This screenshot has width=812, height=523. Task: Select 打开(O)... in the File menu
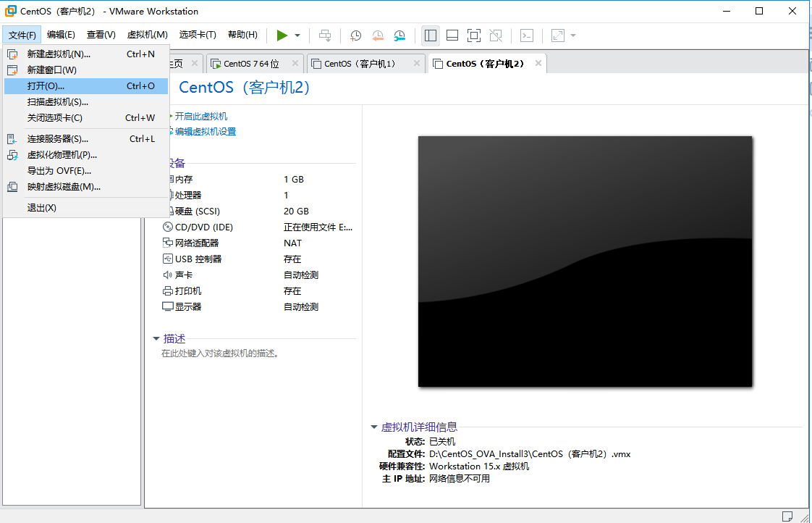point(86,86)
